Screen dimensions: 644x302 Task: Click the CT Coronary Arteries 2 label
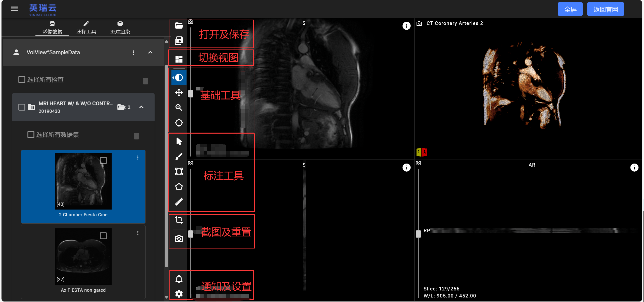[454, 23]
